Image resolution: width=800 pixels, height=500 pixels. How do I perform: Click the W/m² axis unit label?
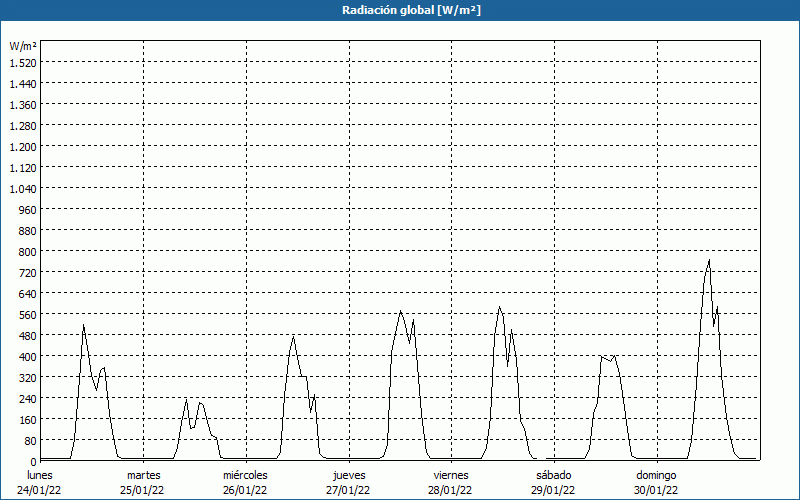click(23, 46)
